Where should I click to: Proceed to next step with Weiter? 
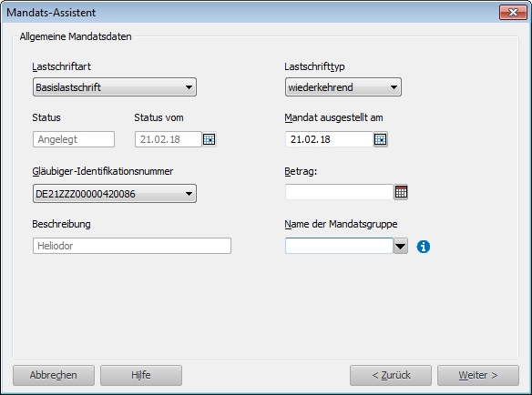478,375
